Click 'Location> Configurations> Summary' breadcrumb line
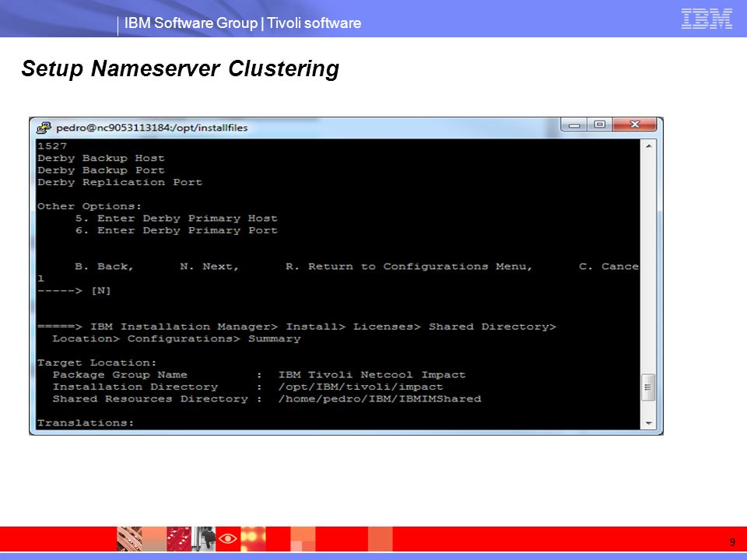Image resolution: width=747 pixels, height=560 pixels. pos(177,338)
